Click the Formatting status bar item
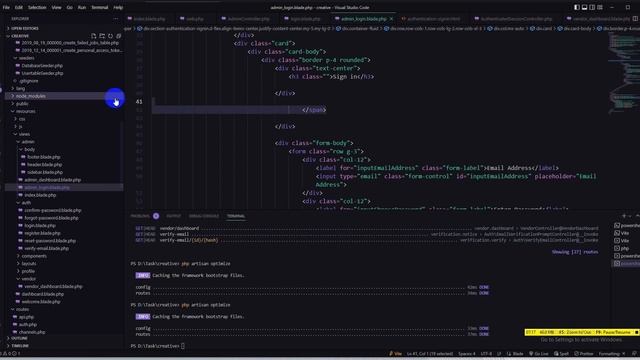 tap(611, 353)
